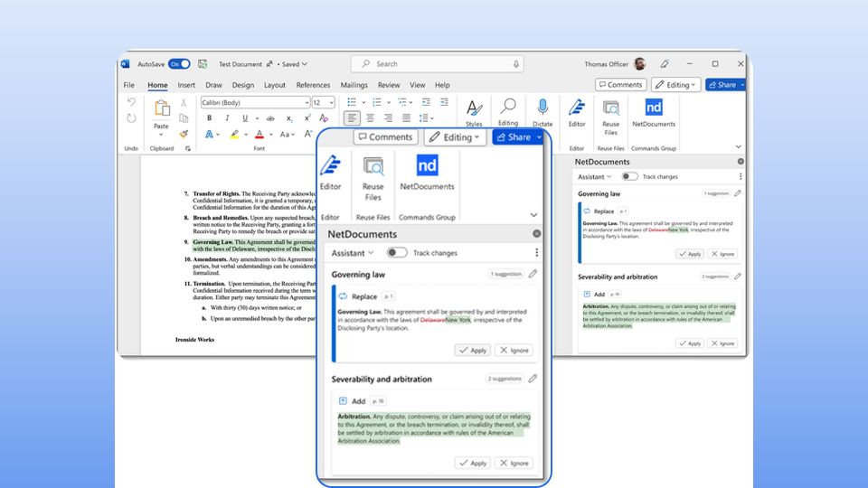Switch to the References tab
Viewport: 868px width, 488px height.
pos(313,85)
